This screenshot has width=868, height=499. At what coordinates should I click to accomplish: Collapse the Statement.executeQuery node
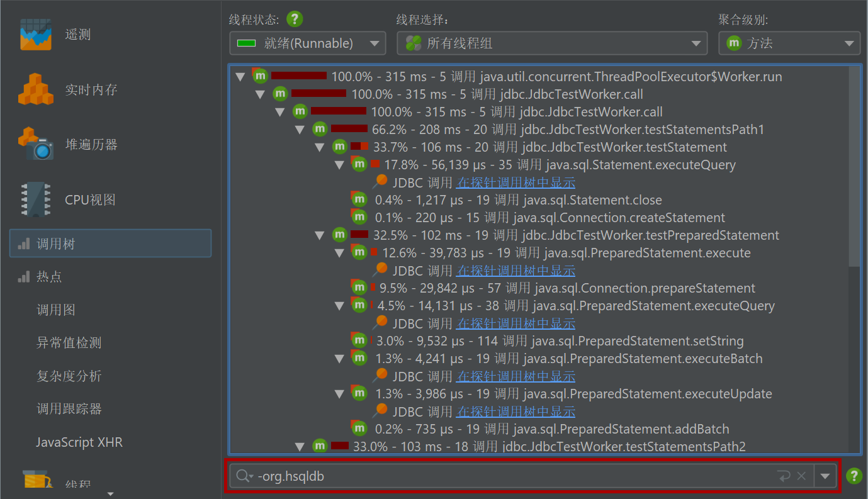[339, 165]
